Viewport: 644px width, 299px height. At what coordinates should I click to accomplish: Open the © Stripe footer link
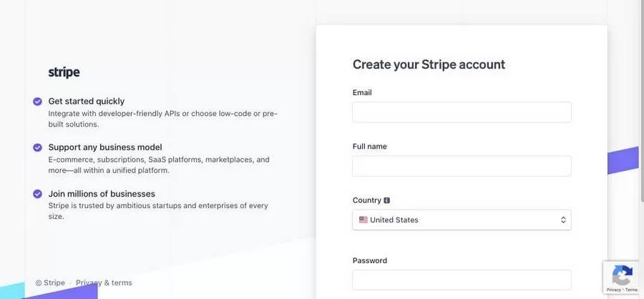(x=50, y=283)
